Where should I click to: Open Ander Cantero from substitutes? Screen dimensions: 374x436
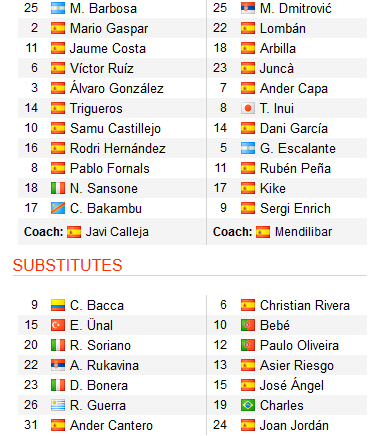[111, 425]
